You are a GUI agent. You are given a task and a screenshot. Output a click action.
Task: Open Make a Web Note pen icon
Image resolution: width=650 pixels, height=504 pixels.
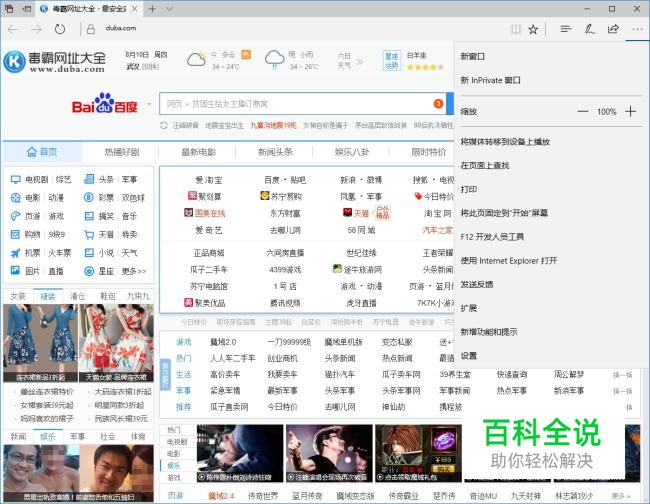(589, 29)
